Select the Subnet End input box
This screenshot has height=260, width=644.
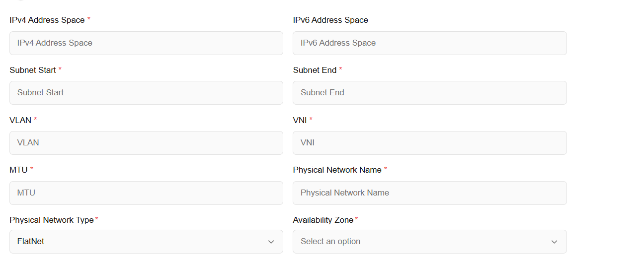[x=429, y=93]
